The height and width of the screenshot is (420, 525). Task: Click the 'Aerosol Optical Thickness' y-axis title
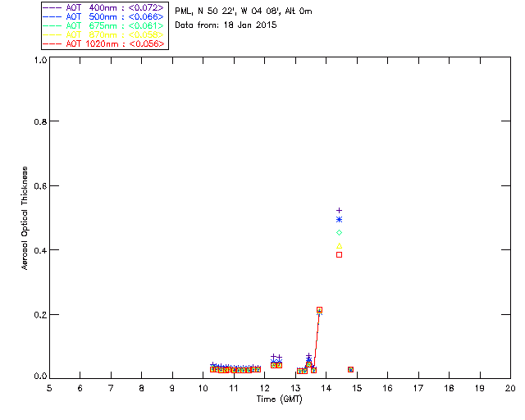click(x=25, y=218)
